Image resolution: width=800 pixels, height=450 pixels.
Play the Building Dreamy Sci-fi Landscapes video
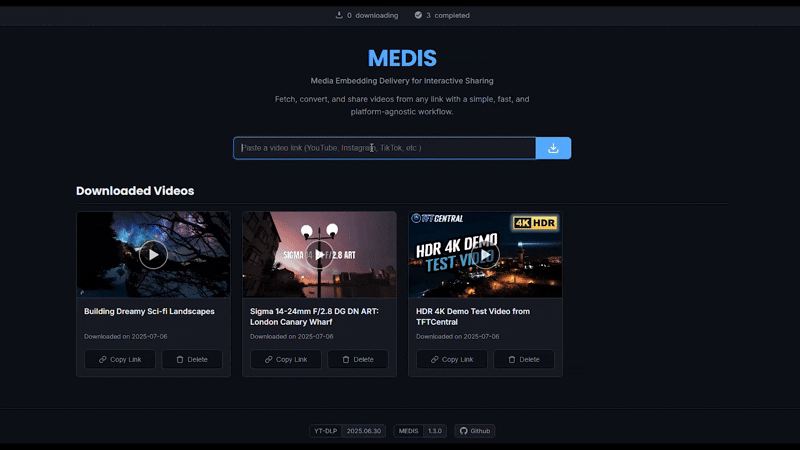pyautogui.click(x=153, y=255)
